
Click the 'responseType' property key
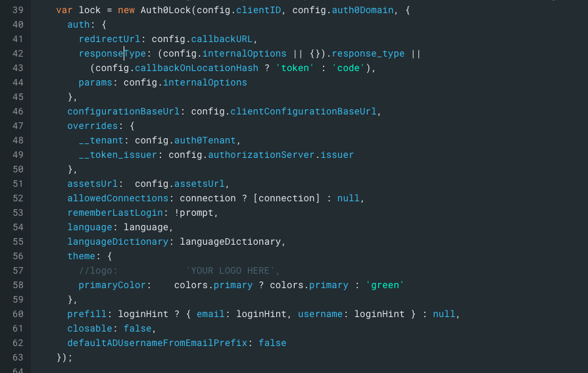(x=112, y=54)
